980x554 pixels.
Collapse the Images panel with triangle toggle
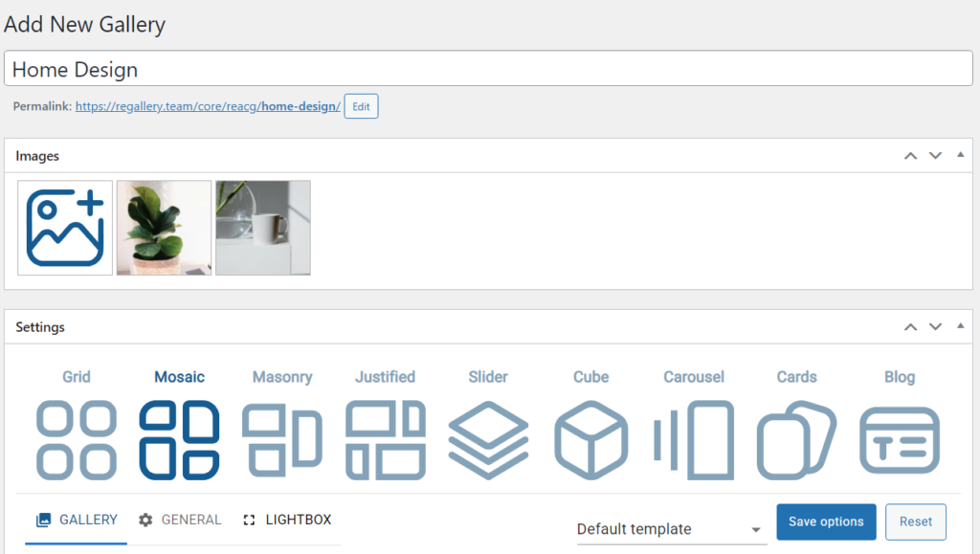pyautogui.click(x=960, y=155)
